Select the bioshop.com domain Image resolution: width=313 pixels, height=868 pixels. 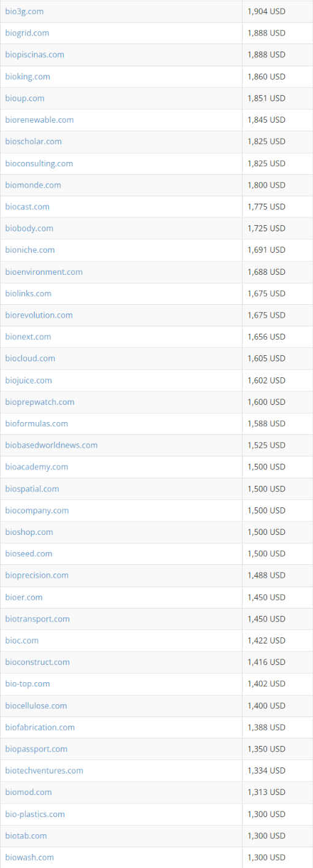[29, 532]
